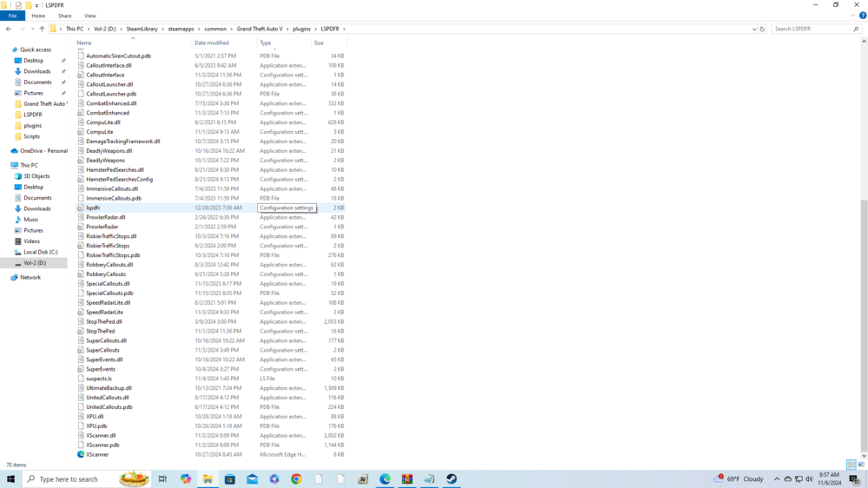This screenshot has width=868, height=488.
Task: Open Microsoft Edge from taskbar
Action: coord(385,479)
